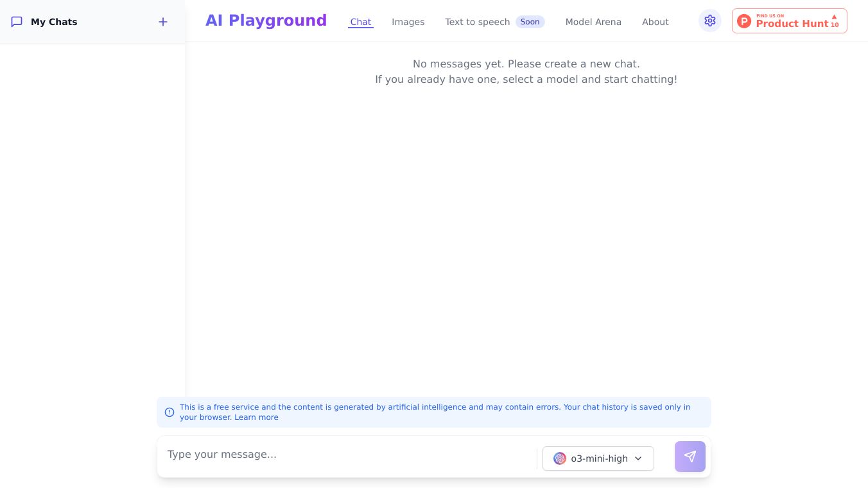Viewport: 868px width, 488px height.
Task: Click the 'No messages yet' text
Action: pyautogui.click(x=526, y=64)
